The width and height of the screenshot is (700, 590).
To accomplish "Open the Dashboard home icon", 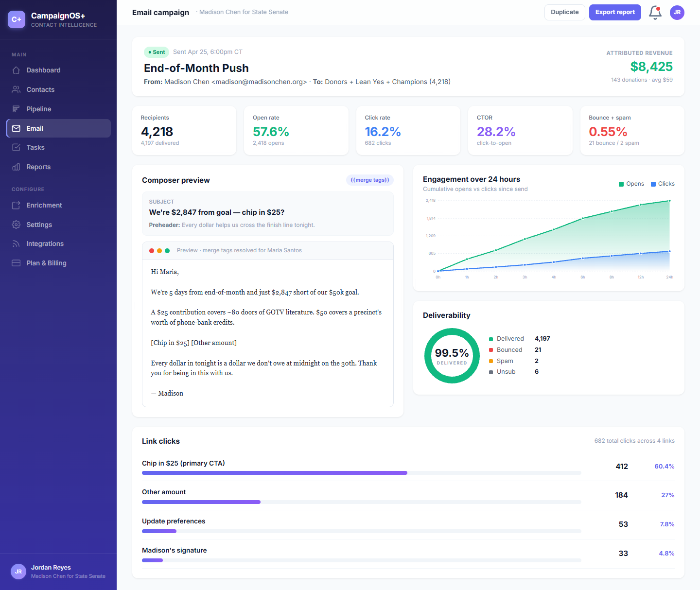I will 16,70.
